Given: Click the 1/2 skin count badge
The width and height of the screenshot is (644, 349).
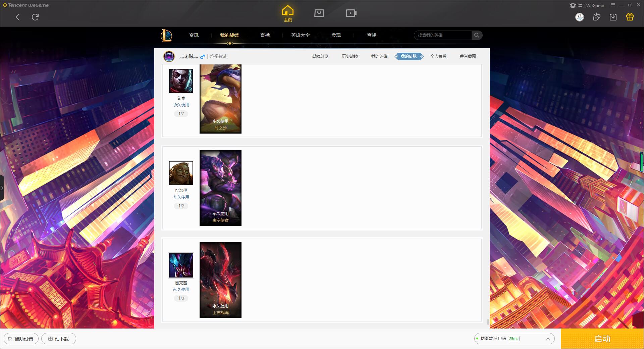Looking at the screenshot, I should point(181,206).
